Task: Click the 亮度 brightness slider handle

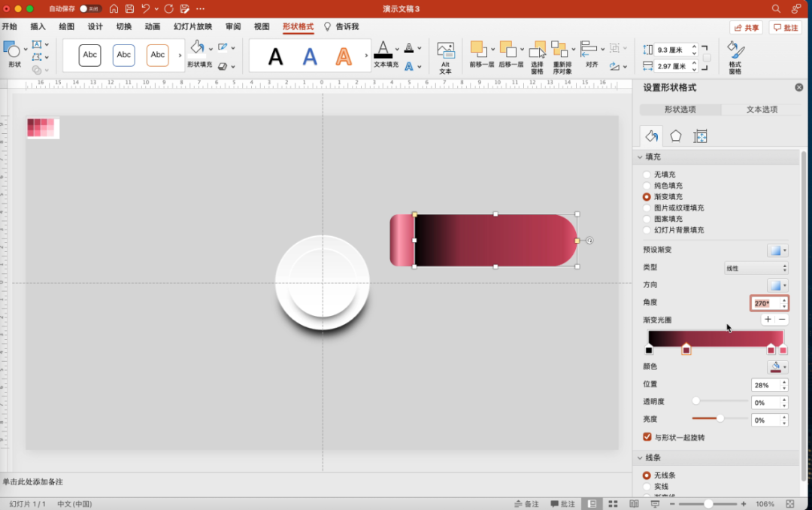Action: pyautogui.click(x=720, y=418)
